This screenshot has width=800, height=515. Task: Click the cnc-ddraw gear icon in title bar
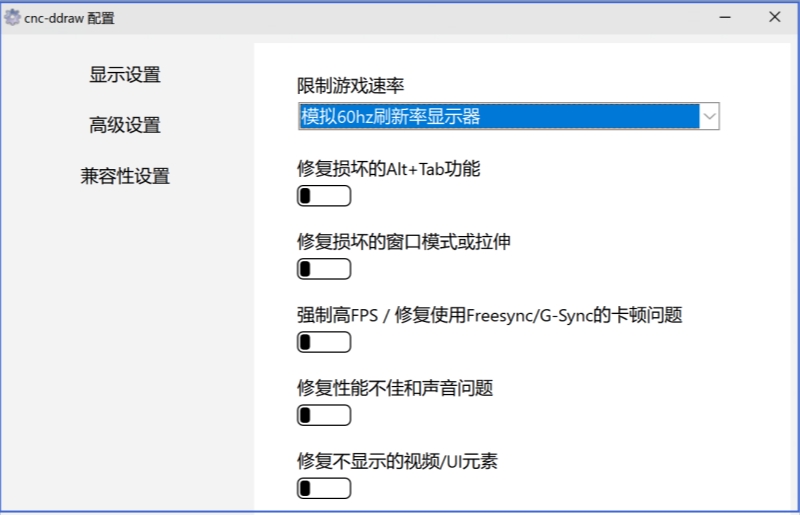[x=12, y=17]
